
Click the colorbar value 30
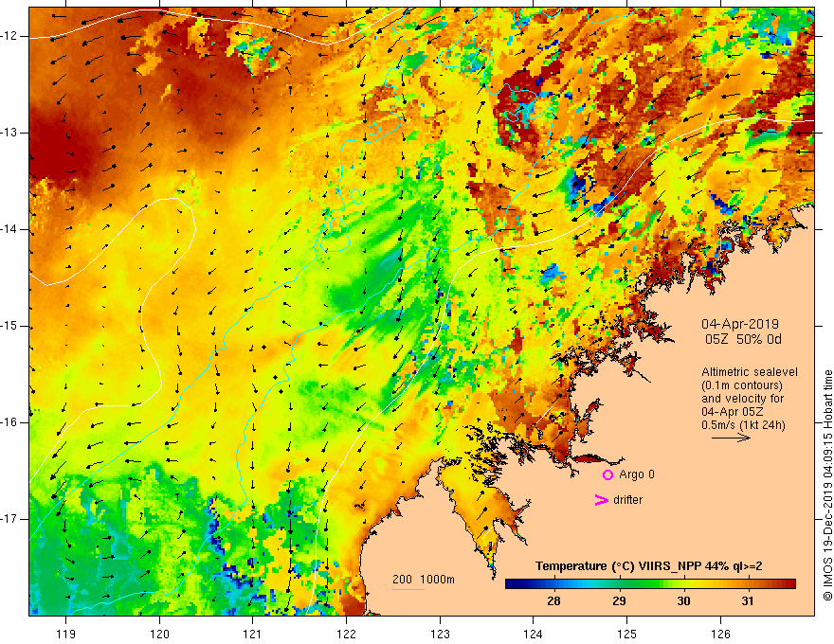tap(683, 601)
